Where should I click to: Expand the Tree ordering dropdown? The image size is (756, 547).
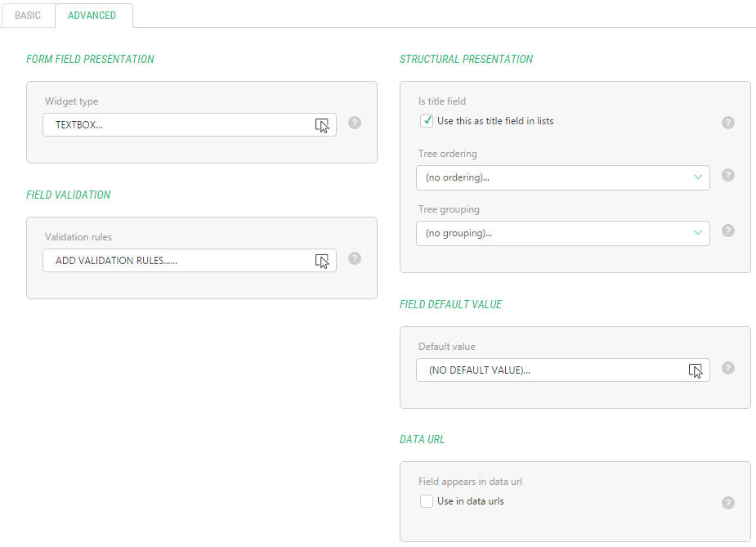pyautogui.click(x=562, y=177)
